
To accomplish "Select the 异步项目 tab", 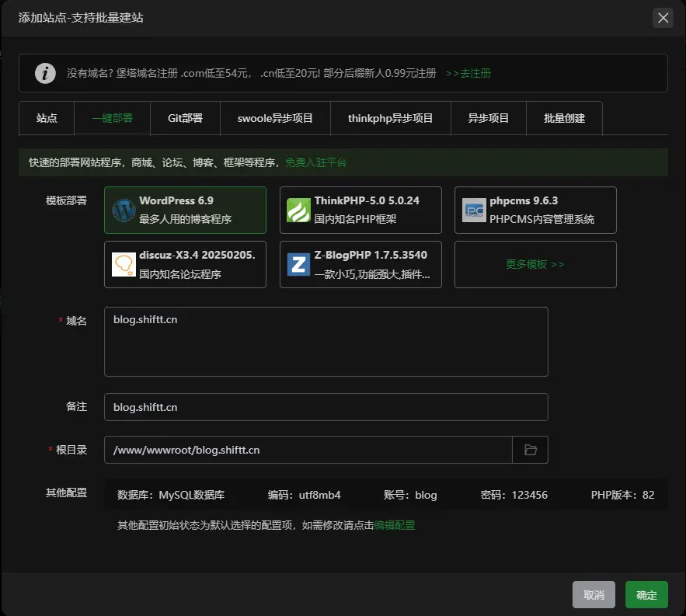I will (488, 118).
